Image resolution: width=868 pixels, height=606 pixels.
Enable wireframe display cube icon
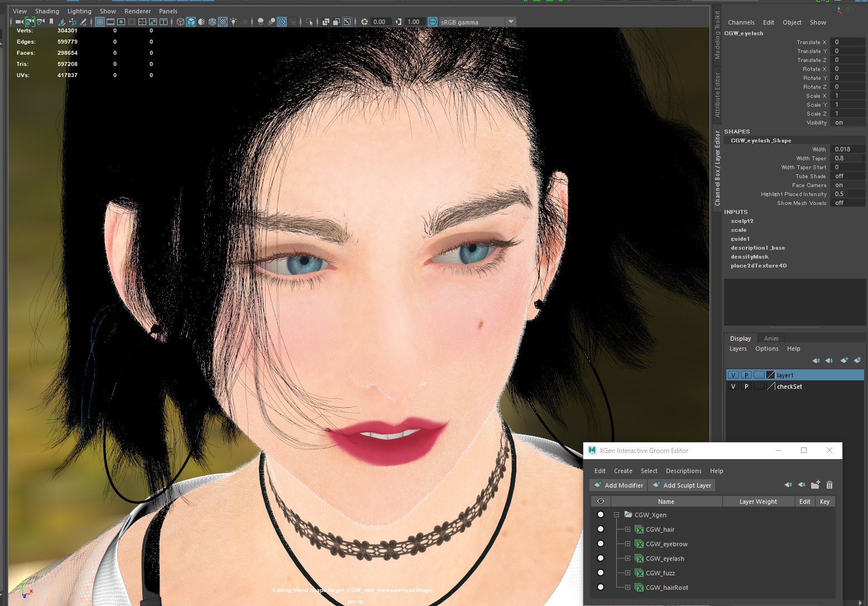(x=180, y=22)
